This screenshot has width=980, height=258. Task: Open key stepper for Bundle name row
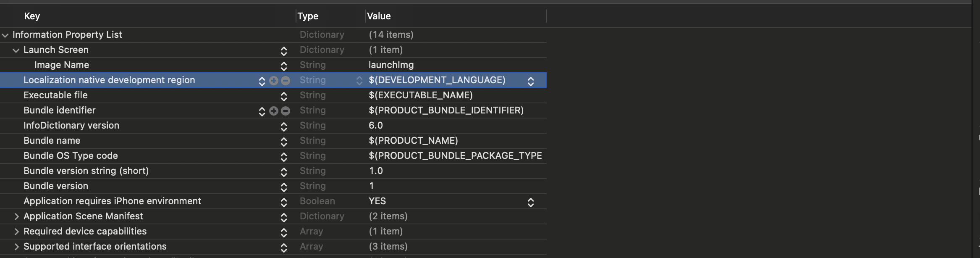coord(284,142)
